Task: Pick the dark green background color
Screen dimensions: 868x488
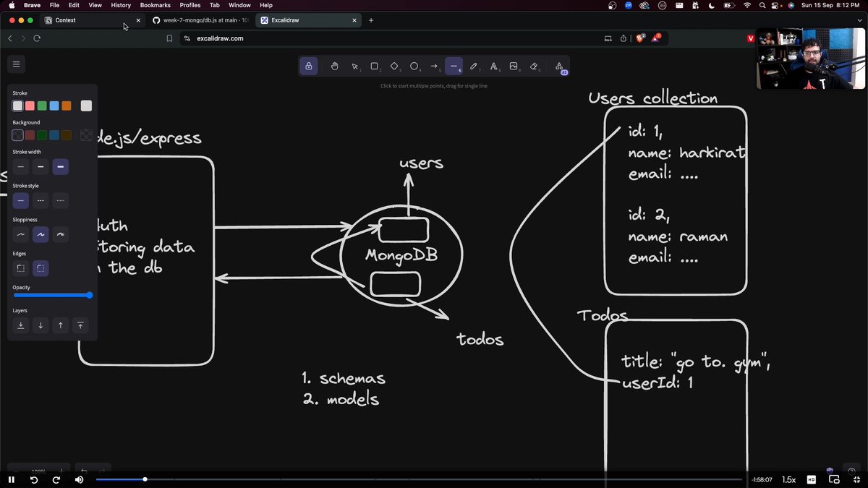Action: pos(42,135)
